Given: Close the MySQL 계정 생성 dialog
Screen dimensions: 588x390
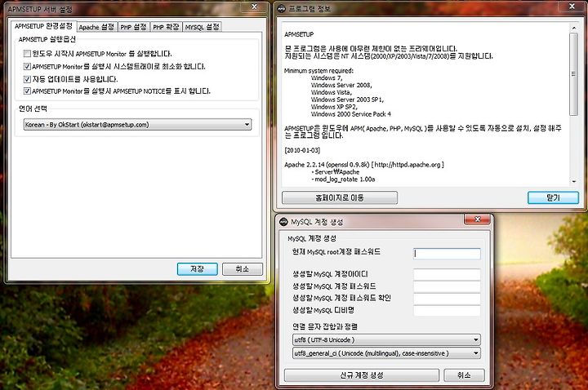Looking at the screenshot, I should pyautogui.click(x=477, y=219).
